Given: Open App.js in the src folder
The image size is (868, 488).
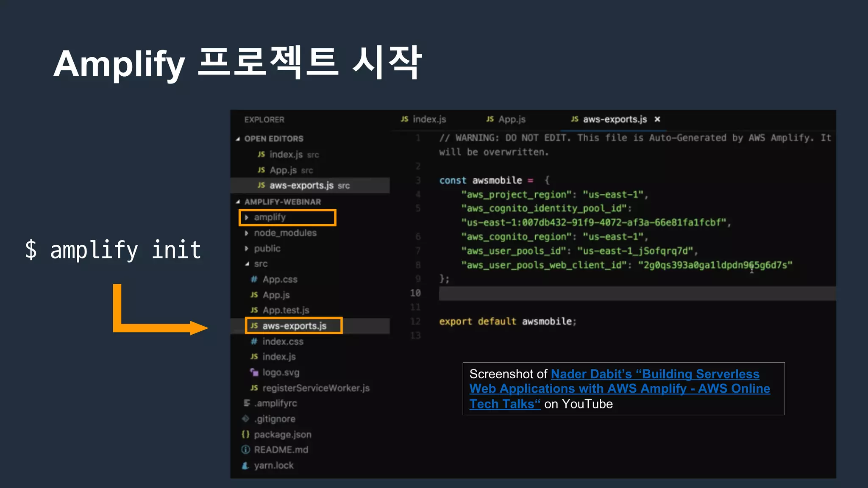Looking at the screenshot, I should pos(270,295).
